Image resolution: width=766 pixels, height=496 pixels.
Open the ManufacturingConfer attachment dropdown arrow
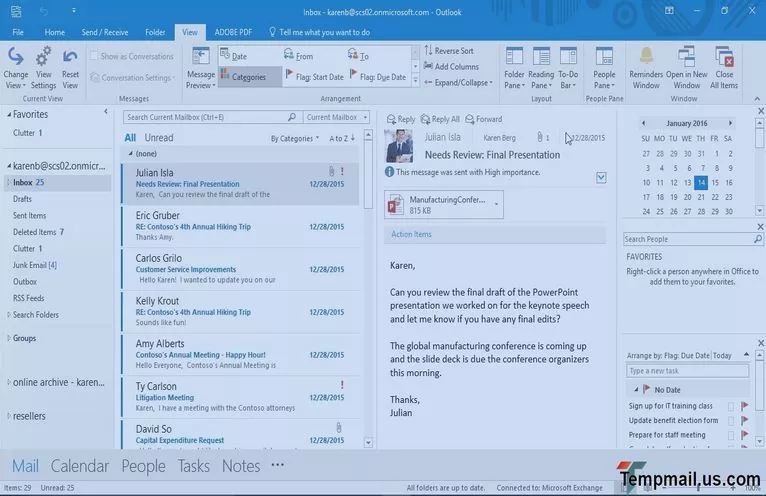[x=496, y=203]
